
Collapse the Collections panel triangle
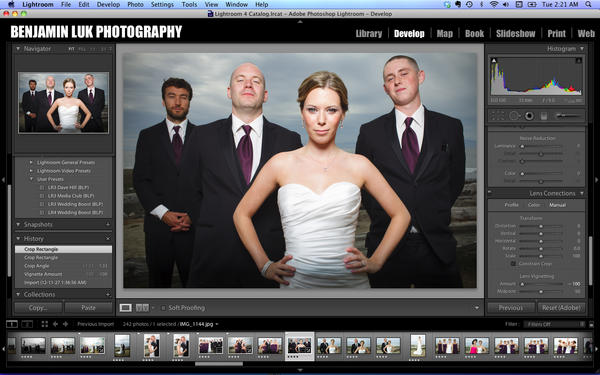[x=18, y=295]
